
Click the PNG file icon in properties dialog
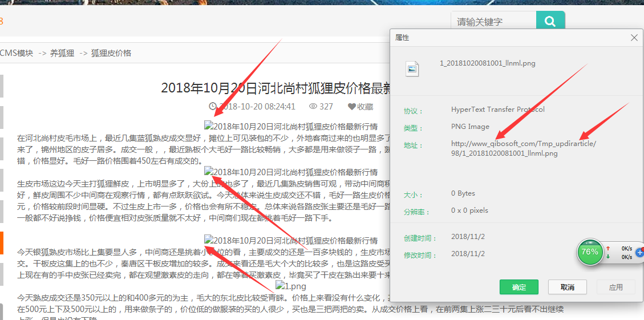(412, 68)
